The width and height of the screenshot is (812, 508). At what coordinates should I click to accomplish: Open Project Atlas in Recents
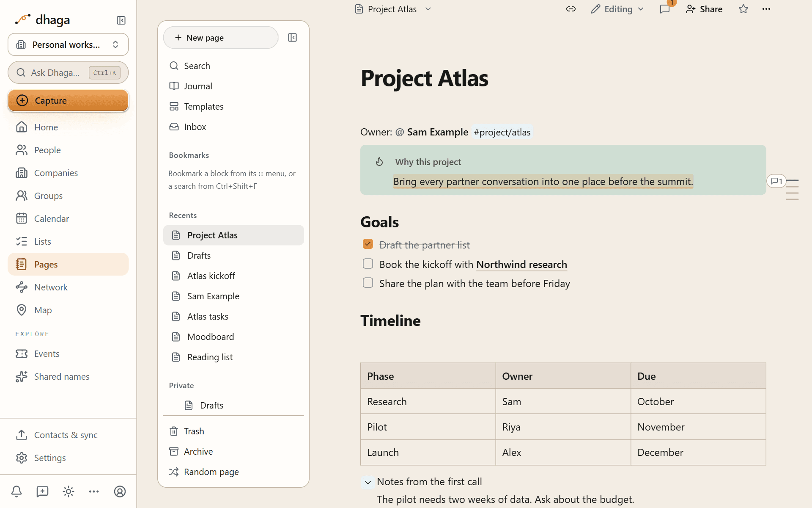click(x=233, y=235)
